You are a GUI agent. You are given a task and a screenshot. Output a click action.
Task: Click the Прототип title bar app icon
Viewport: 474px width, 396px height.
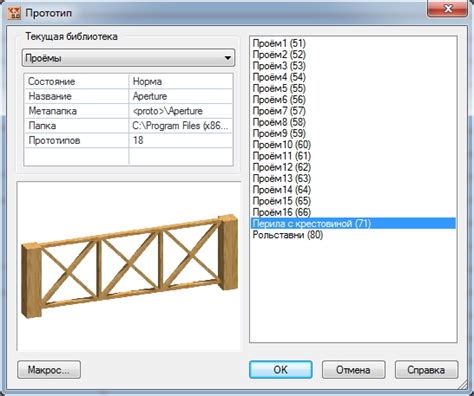pos(14,13)
